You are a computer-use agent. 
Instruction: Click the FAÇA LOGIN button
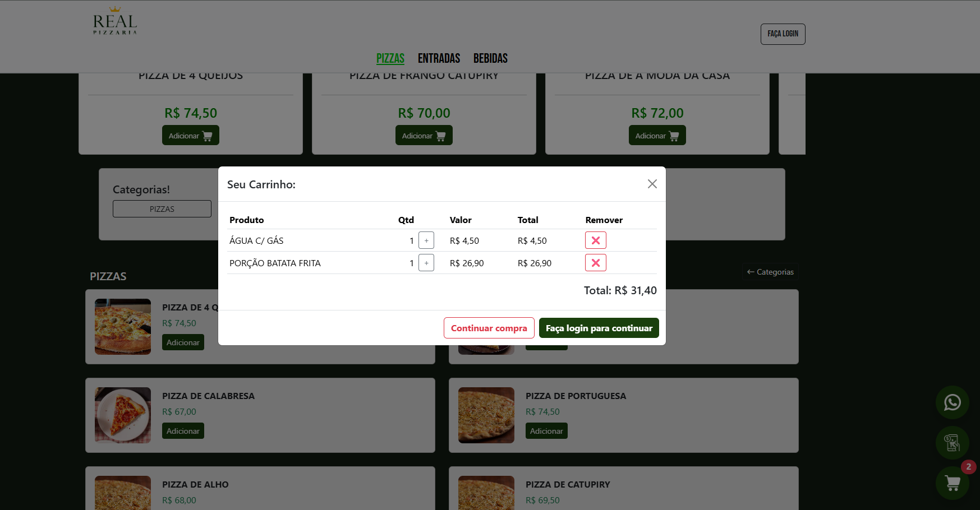click(783, 34)
